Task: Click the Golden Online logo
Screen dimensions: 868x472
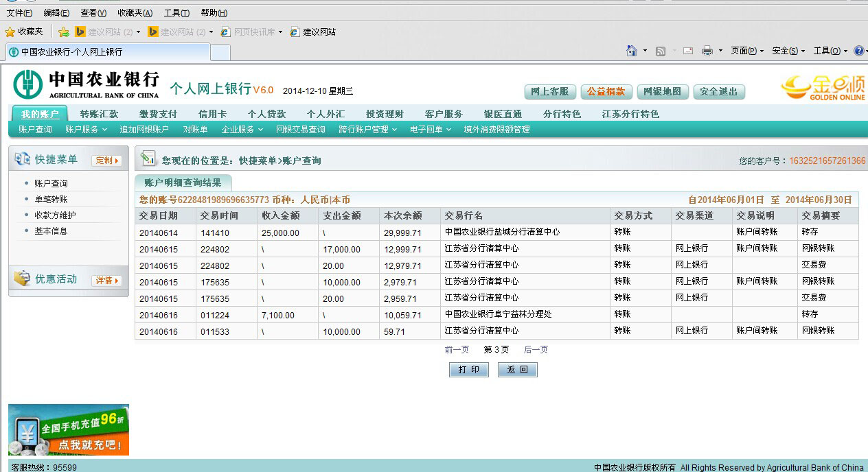Action: [823, 88]
